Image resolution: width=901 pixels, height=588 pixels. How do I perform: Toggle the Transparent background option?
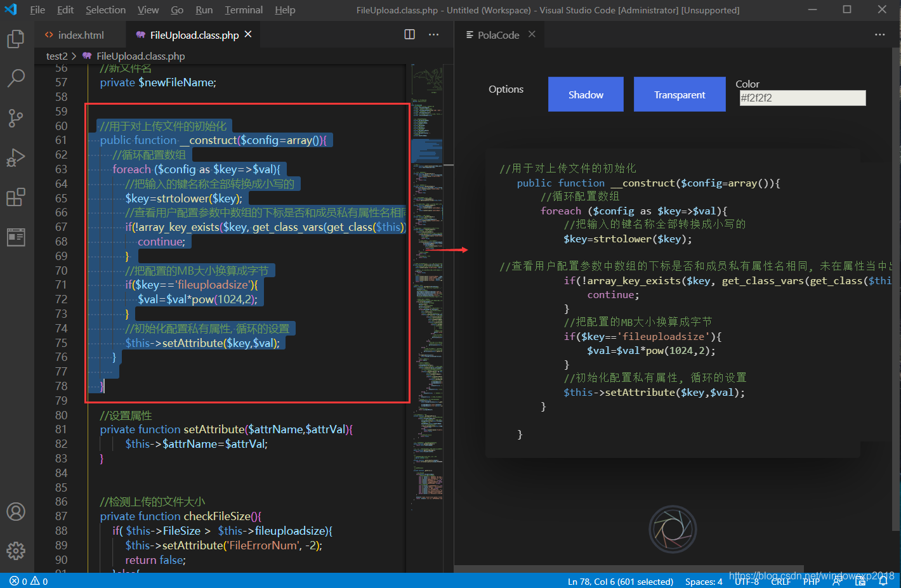click(x=679, y=95)
